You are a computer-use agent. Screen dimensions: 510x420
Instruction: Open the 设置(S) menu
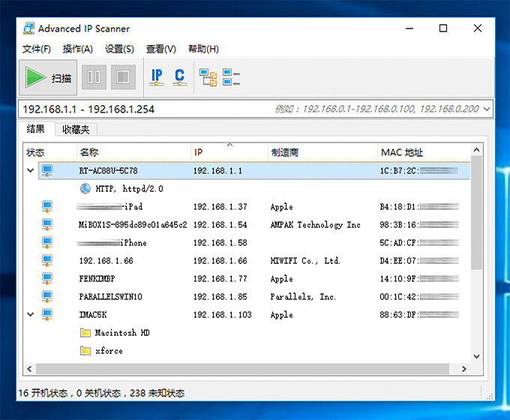coord(119,49)
